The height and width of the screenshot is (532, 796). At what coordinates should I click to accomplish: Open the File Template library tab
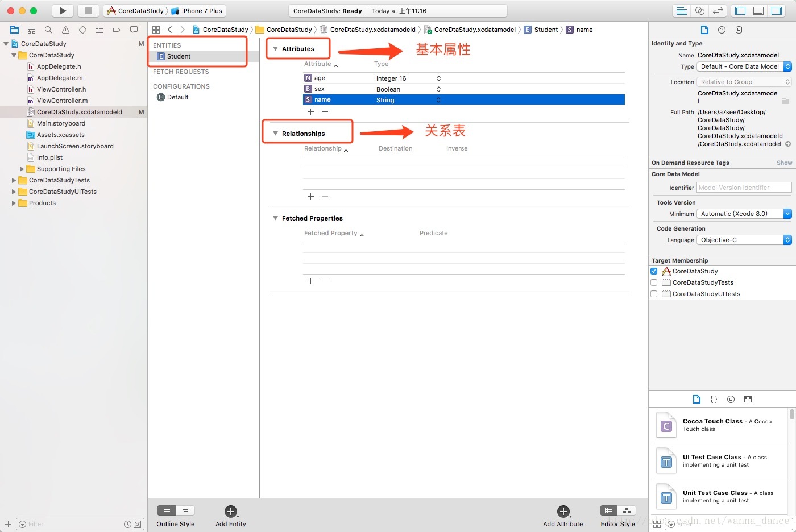pos(696,399)
